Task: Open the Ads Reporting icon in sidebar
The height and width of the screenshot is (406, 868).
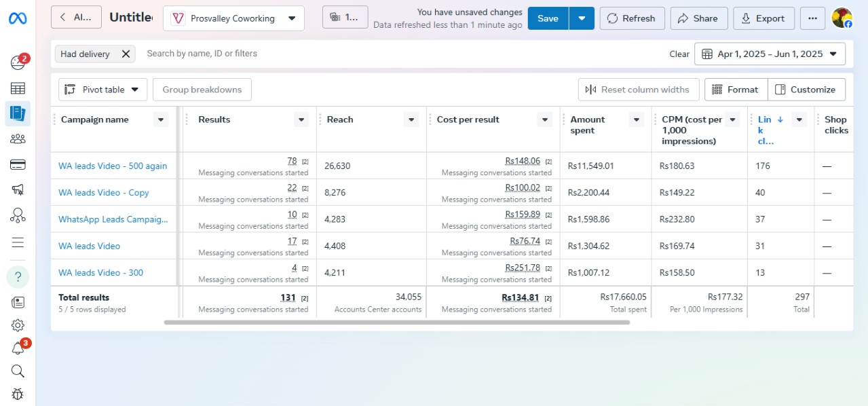Action: coord(18,113)
